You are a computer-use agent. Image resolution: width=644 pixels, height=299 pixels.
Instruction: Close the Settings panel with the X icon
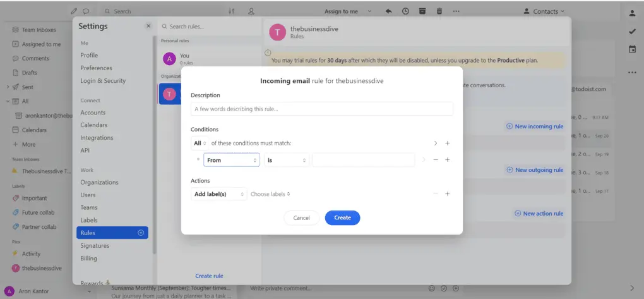(148, 26)
